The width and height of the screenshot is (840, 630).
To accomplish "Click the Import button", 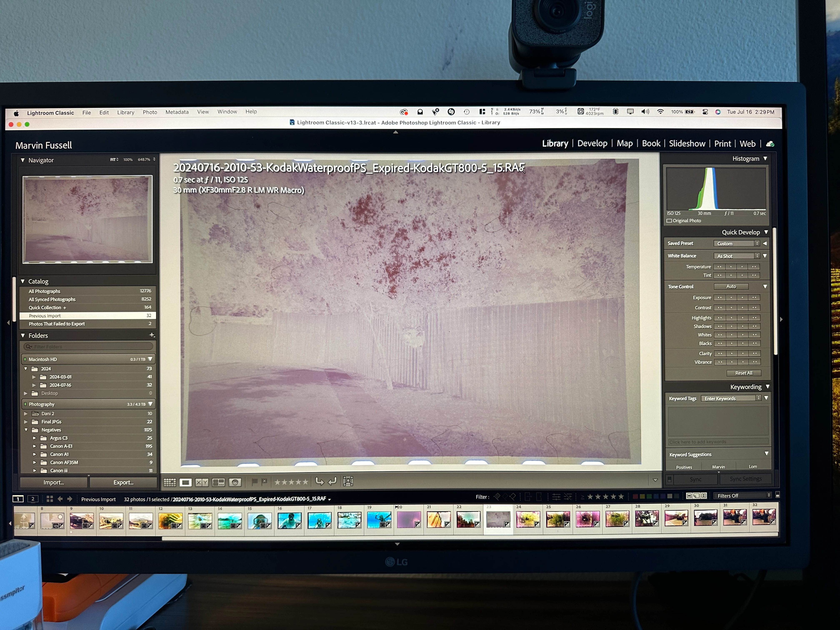I will [x=54, y=482].
